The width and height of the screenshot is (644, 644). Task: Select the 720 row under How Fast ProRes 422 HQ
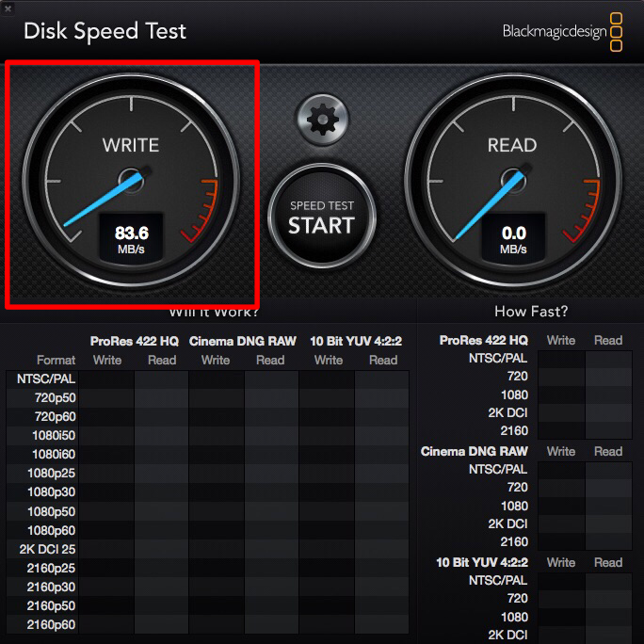[x=570, y=377]
